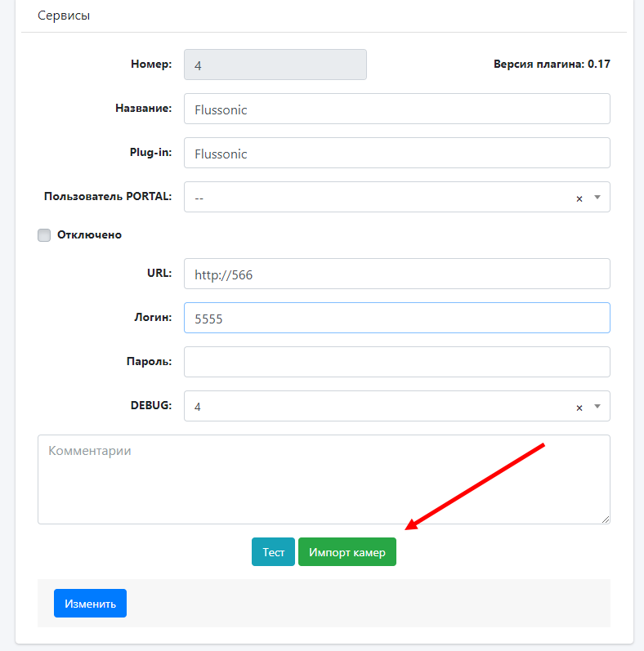Clear the PORTAL user selection with ×
Screen dimensions: 644x651
pyautogui.click(x=579, y=198)
